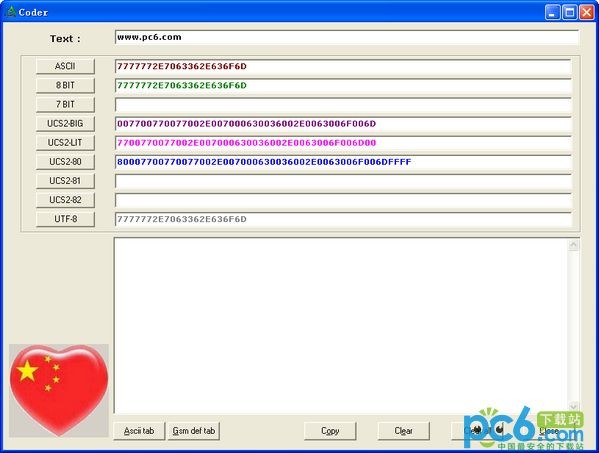
Task: Convert text using 8 BIT button
Action: pyautogui.click(x=65, y=85)
